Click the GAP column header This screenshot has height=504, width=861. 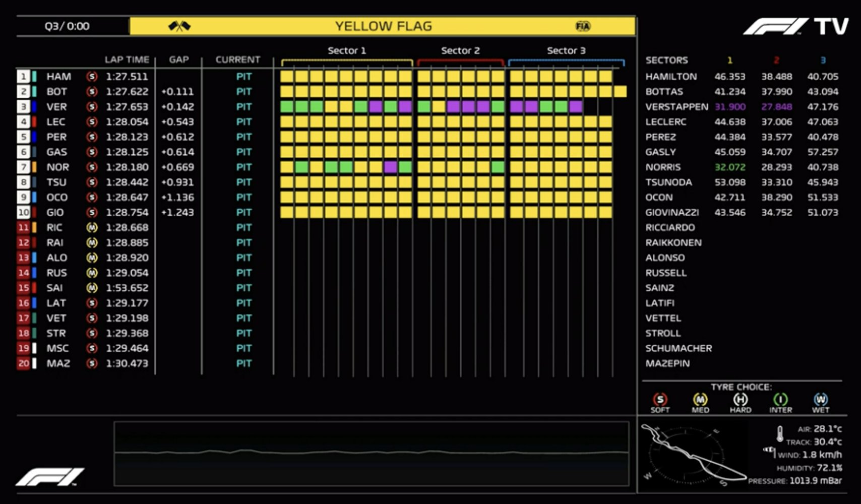coord(179,59)
